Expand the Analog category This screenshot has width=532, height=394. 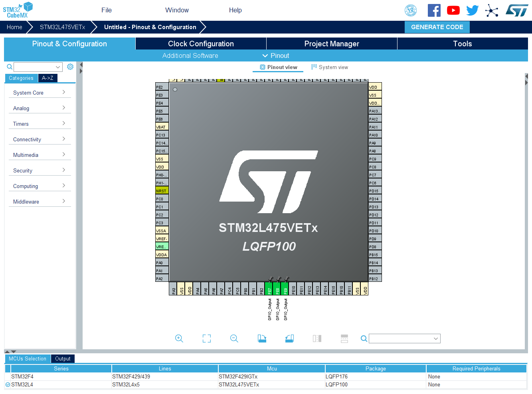[x=40, y=108]
